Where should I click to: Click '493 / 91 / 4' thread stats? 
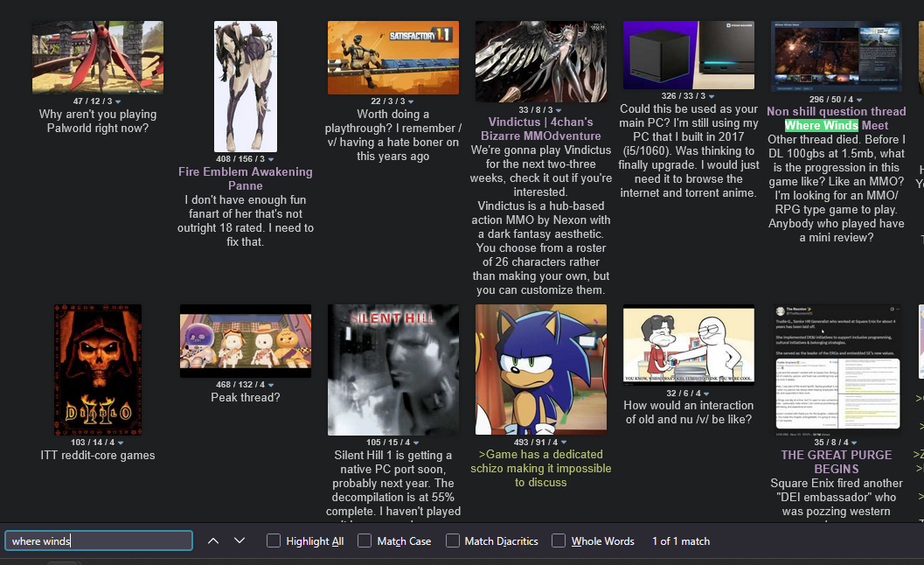coord(536,443)
